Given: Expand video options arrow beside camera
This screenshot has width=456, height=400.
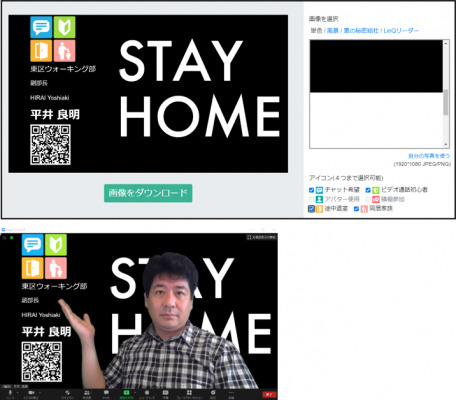Looking at the screenshot, I should (40, 392).
